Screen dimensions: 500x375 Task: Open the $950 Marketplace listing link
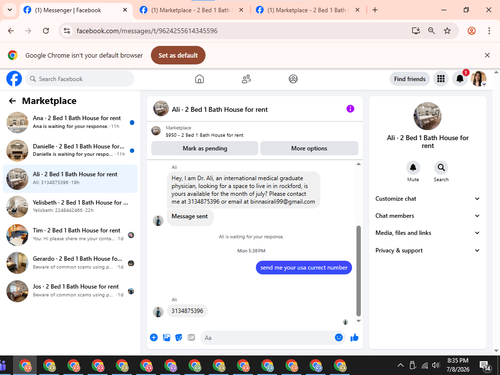click(x=204, y=135)
